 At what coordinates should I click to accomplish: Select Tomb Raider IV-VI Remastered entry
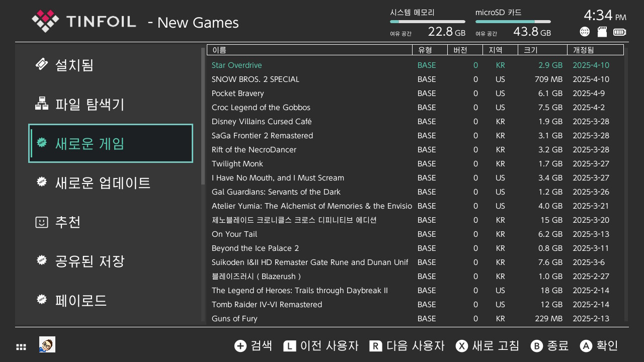point(416,304)
